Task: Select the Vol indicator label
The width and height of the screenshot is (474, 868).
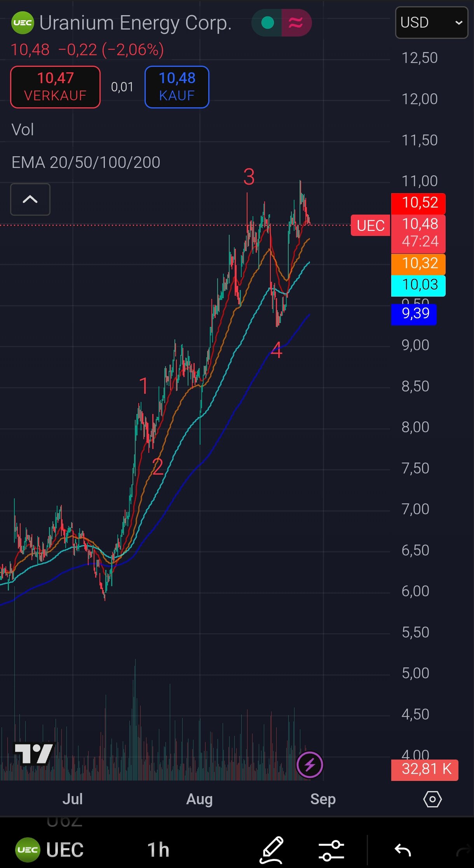Action: 23,130
